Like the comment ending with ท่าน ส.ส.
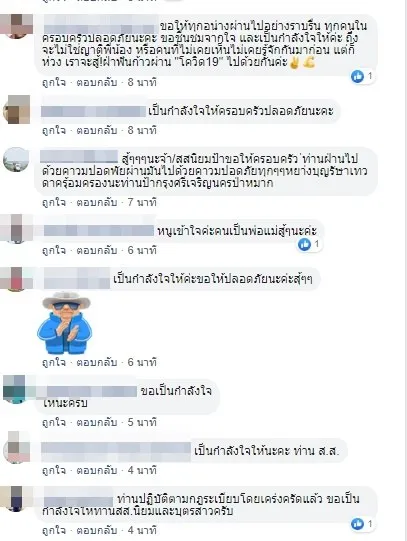 pos(53,470)
